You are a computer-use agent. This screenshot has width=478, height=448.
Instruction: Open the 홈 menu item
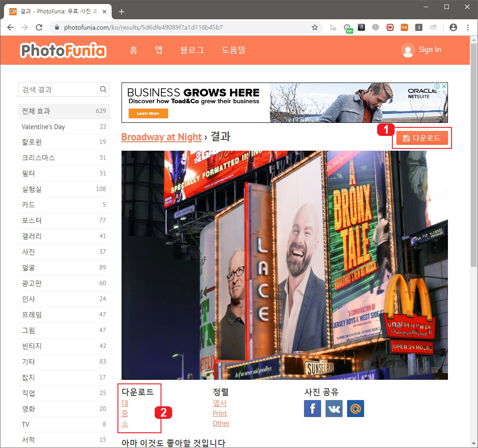point(134,50)
